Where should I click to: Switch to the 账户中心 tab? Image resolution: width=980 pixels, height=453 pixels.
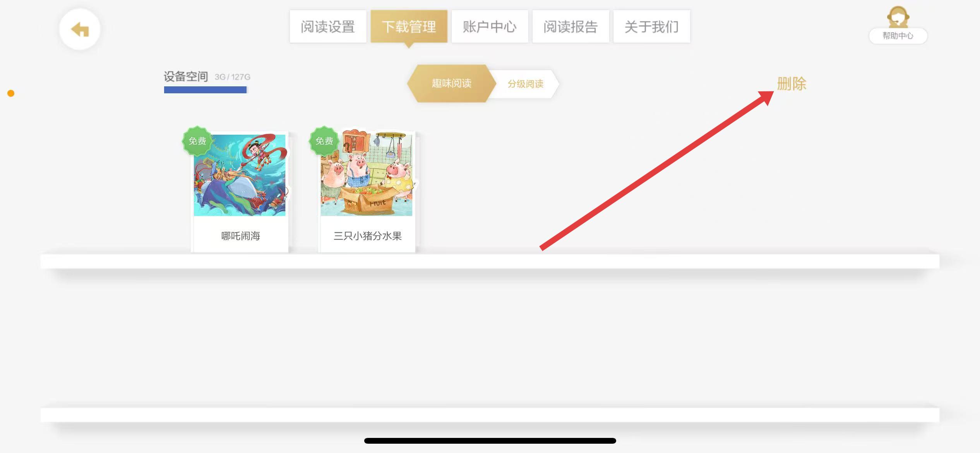point(490,27)
